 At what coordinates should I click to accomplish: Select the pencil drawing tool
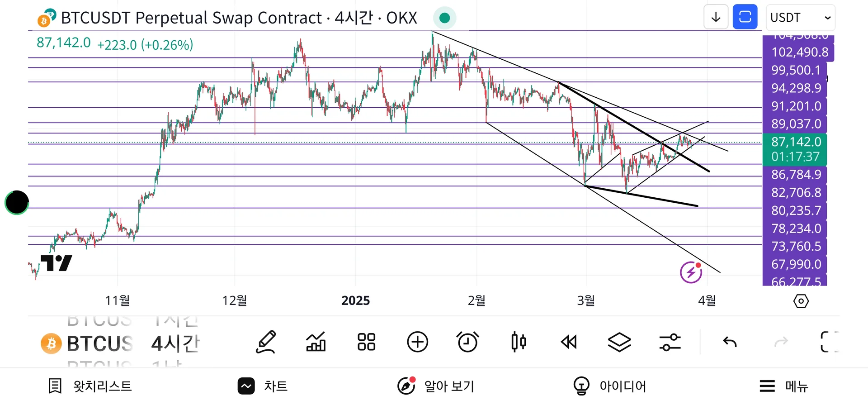(x=266, y=342)
